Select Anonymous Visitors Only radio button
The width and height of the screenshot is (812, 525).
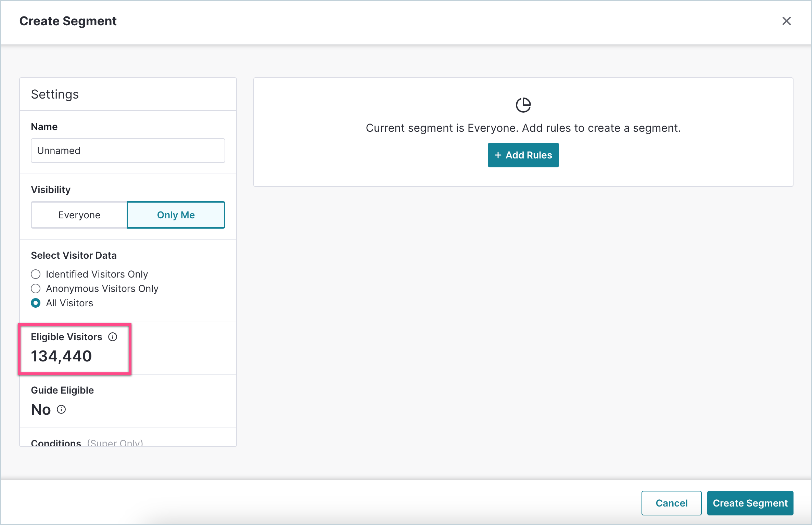[x=36, y=289]
